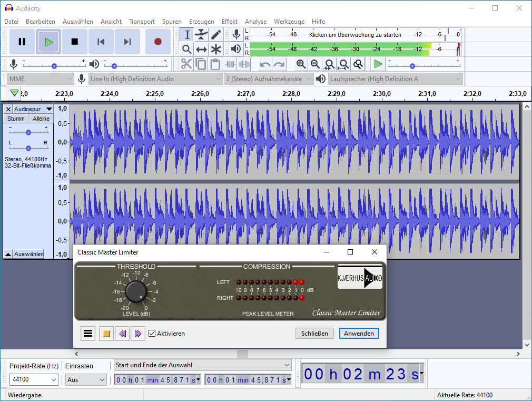This screenshot has height=401, width=532.
Task: Select the Envelope tool
Action: pyautogui.click(x=201, y=35)
